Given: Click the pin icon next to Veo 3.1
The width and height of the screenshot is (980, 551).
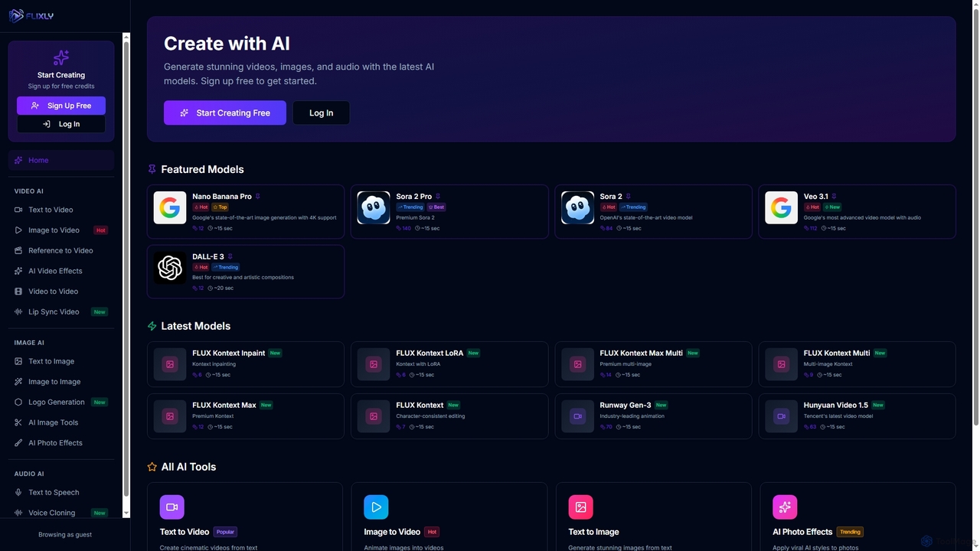Looking at the screenshot, I should (x=834, y=197).
